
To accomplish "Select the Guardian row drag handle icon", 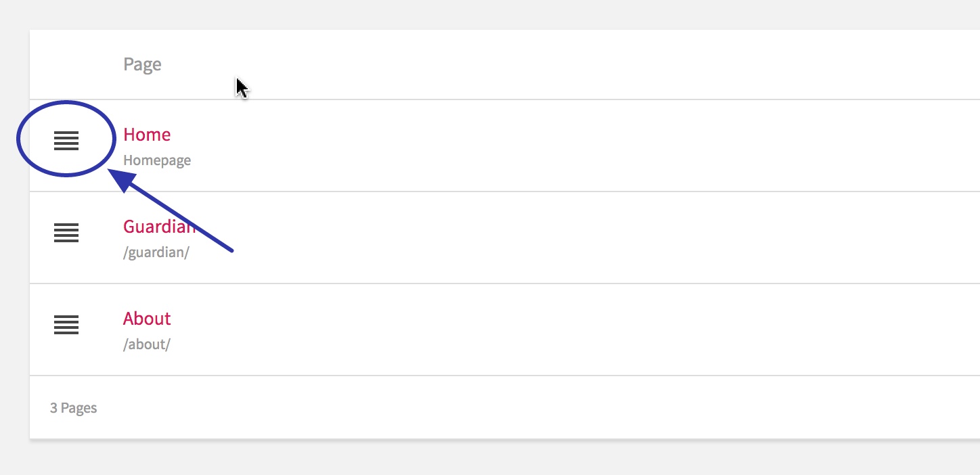I will point(66,233).
